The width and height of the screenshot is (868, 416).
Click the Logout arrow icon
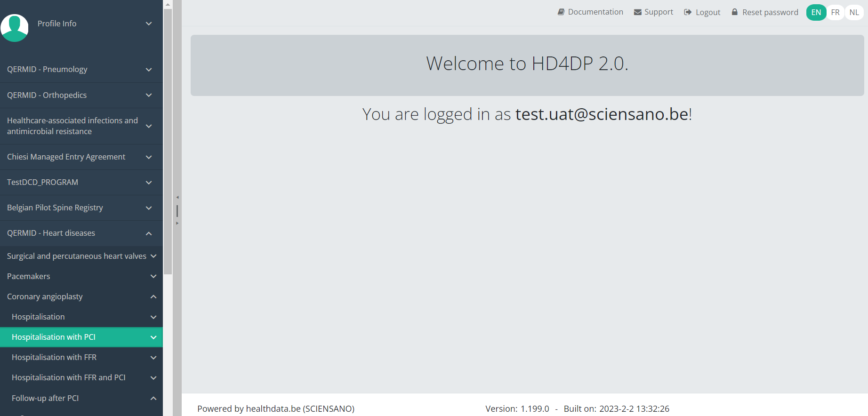(x=688, y=12)
